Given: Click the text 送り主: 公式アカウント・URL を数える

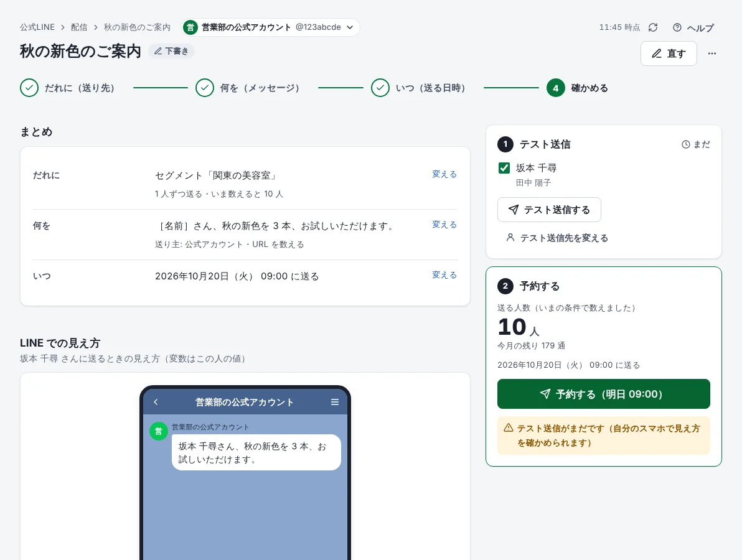Looking at the screenshot, I should pyautogui.click(x=230, y=245).
